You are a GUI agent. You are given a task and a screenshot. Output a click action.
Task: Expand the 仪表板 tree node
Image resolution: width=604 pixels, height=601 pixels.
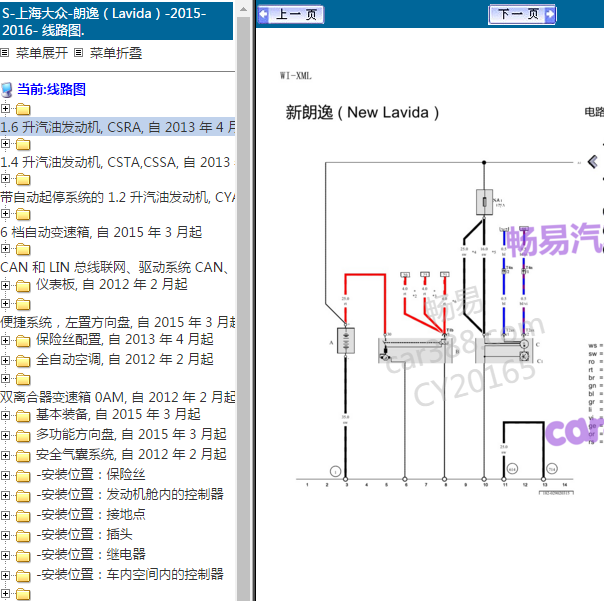click(x=5, y=285)
